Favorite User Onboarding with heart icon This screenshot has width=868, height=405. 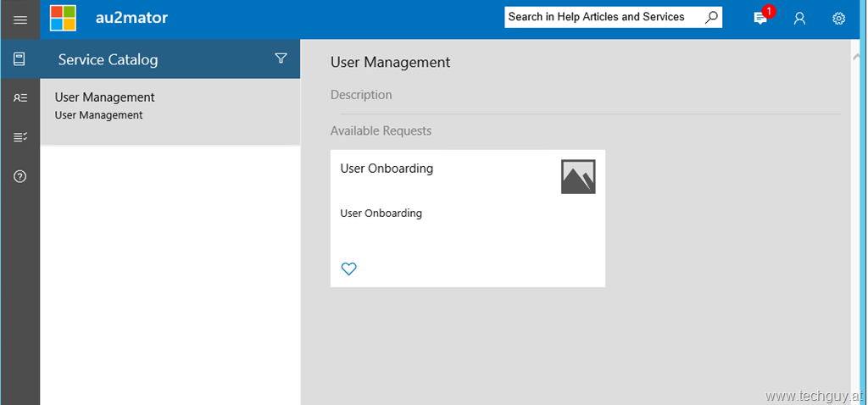point(348,269)
